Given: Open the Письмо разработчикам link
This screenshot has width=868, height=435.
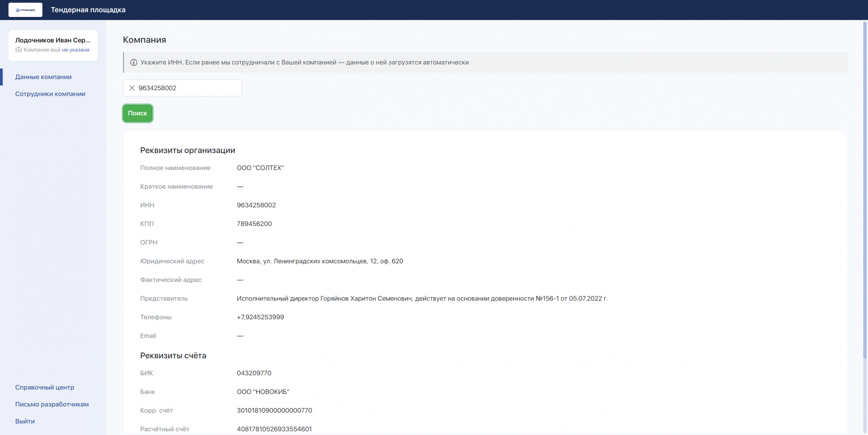Looking at the screenshot, I should (52, 404).
